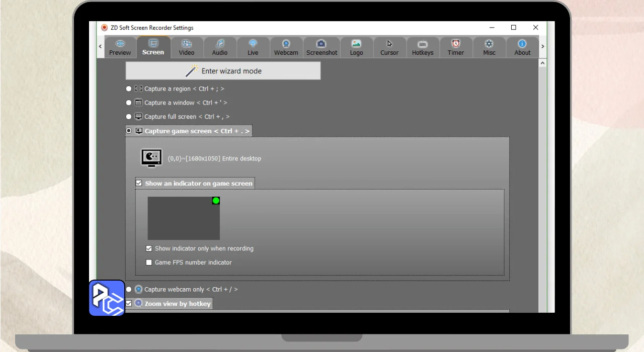Screen dimensions: 644x352
Task: Click the full screen monitor icon
Action: (138, 117)
